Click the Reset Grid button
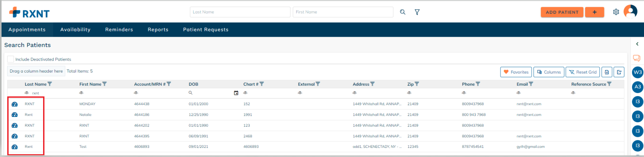Screen dimensions: 644x157 (582, 72)
